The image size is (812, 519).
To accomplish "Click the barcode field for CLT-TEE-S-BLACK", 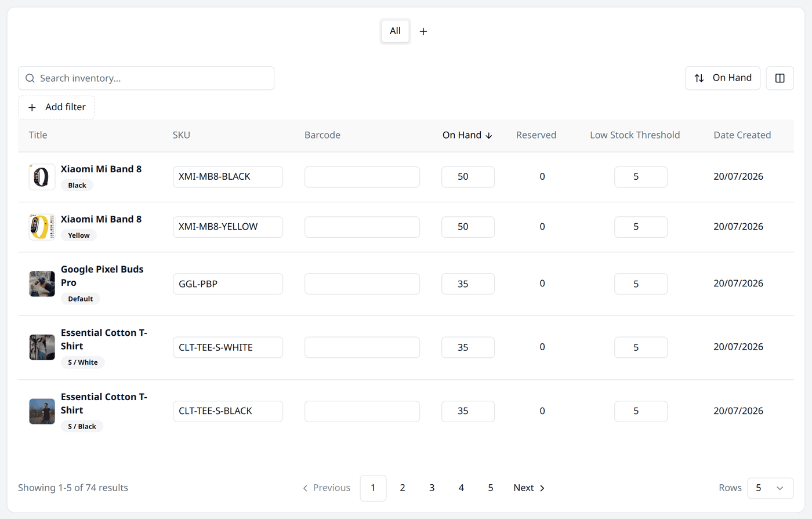I will point(362,411).
